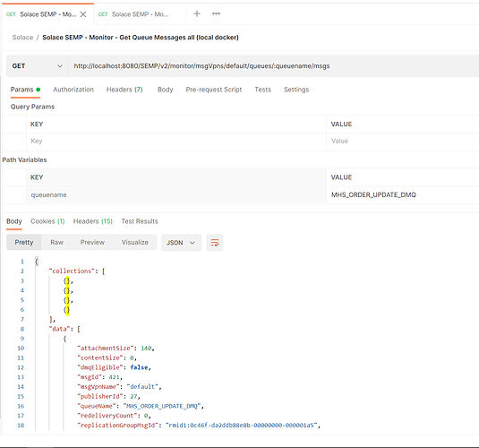Image resolution: width=479 pixels, height=448 pixels.
Task: Click the "queueName" value in JSON response
Action: (x=162, y=407)
